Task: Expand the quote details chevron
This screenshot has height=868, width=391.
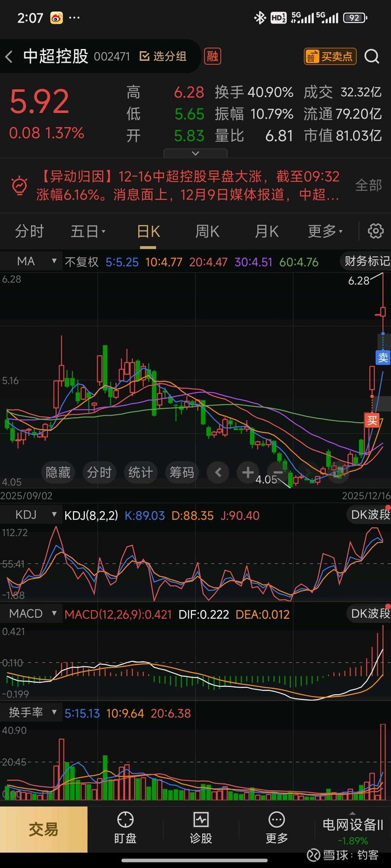Action: [195, 153]
